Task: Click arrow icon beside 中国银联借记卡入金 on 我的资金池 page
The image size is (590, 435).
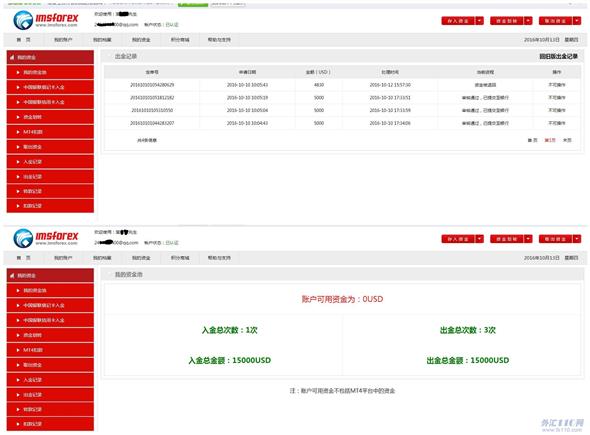Action: [18, 305]
